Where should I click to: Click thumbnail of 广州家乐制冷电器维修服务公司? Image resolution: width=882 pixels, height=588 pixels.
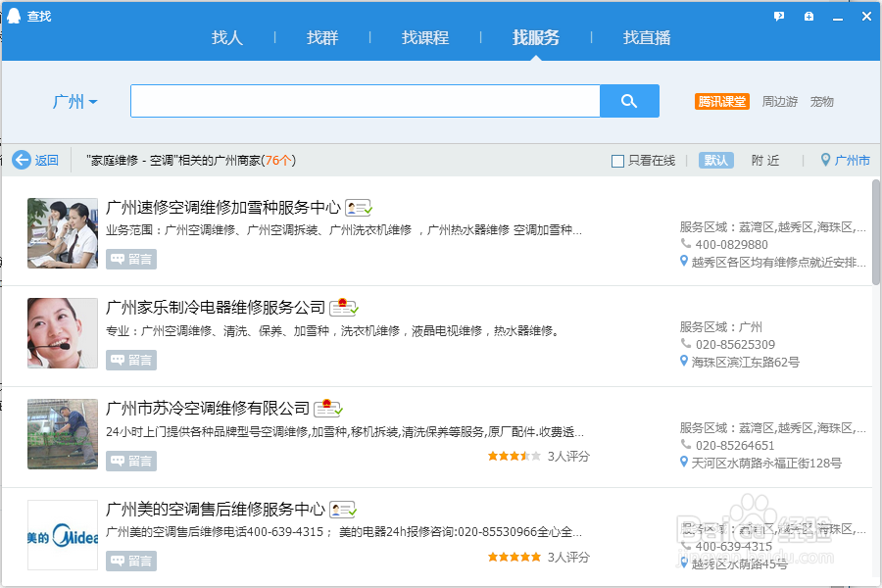point(63,333)
